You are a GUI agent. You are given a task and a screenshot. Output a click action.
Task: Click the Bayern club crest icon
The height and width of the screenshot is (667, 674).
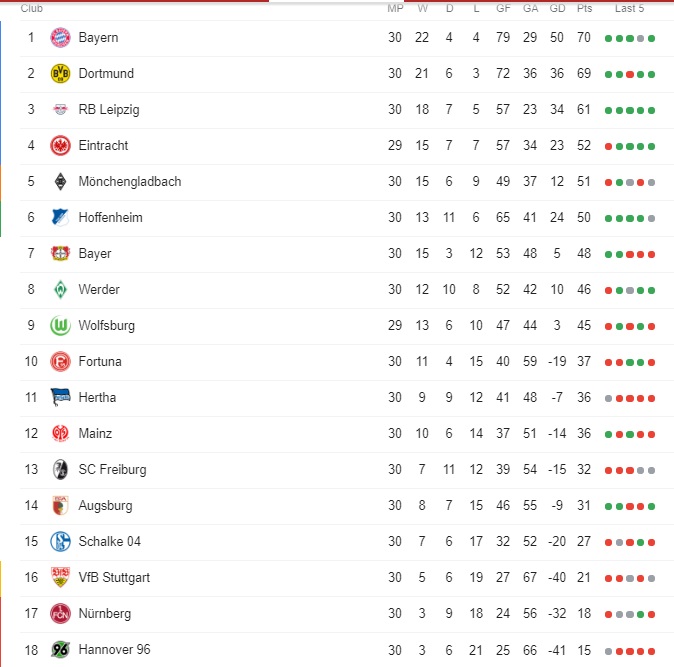pyautogui.click(x=60, y=37)
